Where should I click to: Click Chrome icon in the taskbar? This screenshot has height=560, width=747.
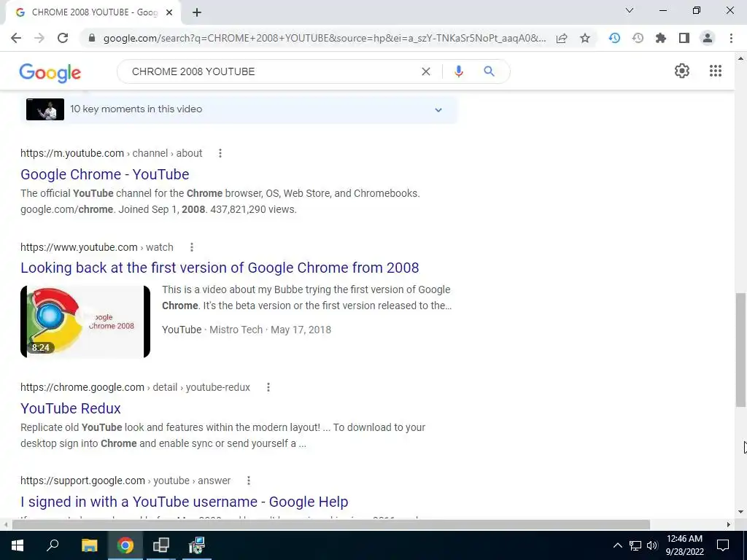125,545
